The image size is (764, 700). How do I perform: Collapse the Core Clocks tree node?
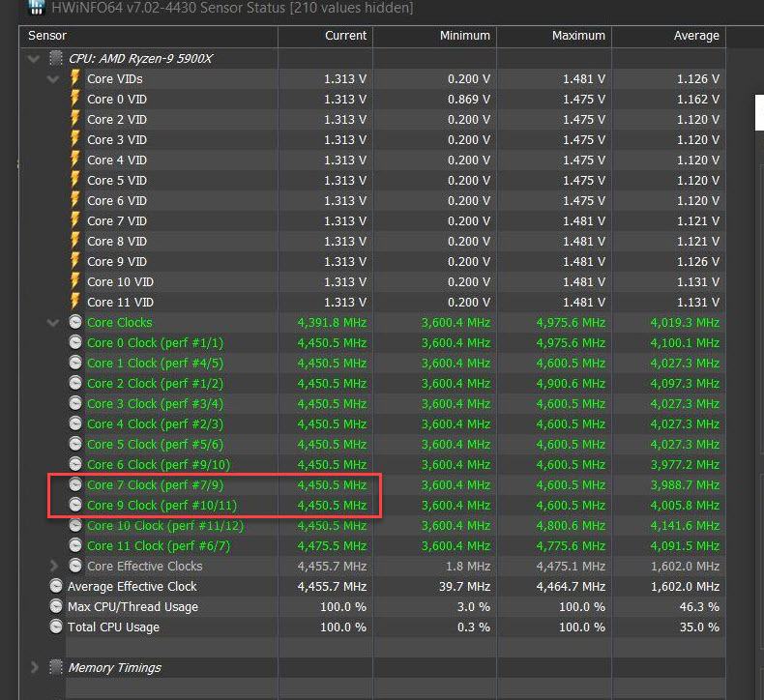pyautogui.click(x=52, y=323)
